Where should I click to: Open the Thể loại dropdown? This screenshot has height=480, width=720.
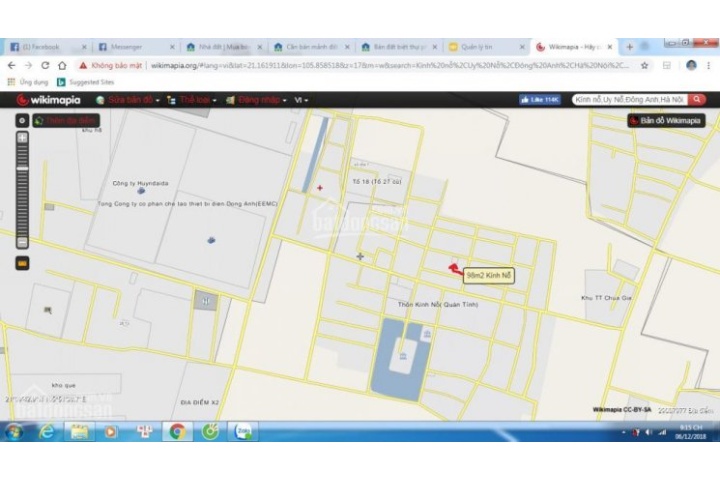point(191,100)
